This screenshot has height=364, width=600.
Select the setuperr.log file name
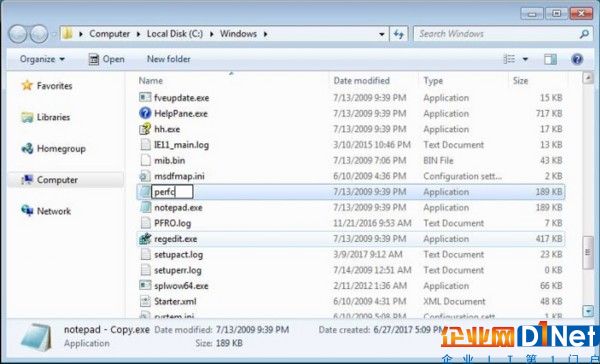tap(178, 270)
